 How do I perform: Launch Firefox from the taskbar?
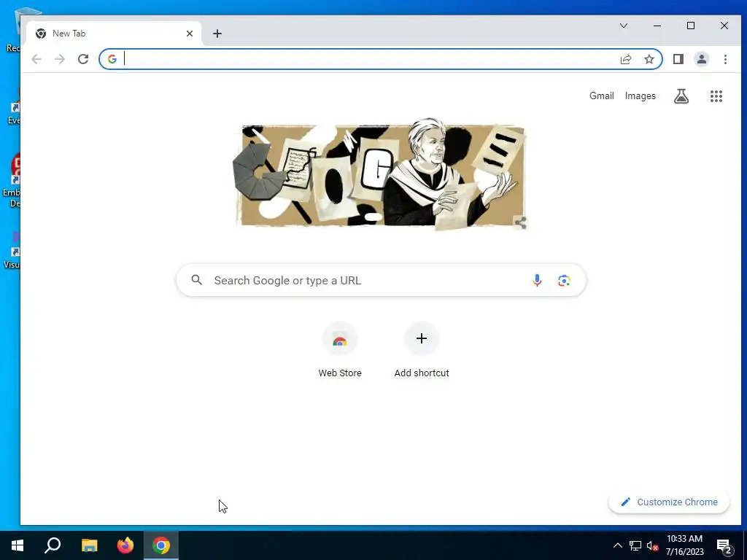125,545
